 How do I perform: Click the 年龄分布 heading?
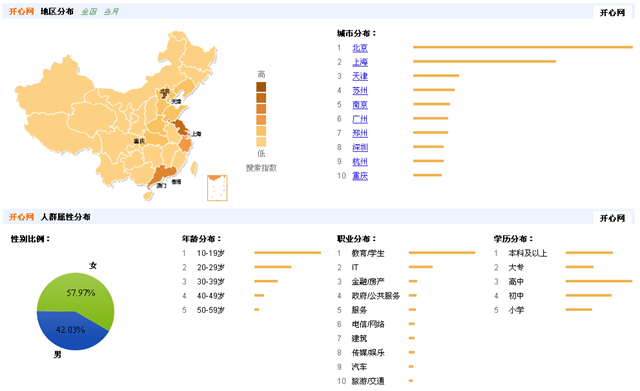[201, 239]
